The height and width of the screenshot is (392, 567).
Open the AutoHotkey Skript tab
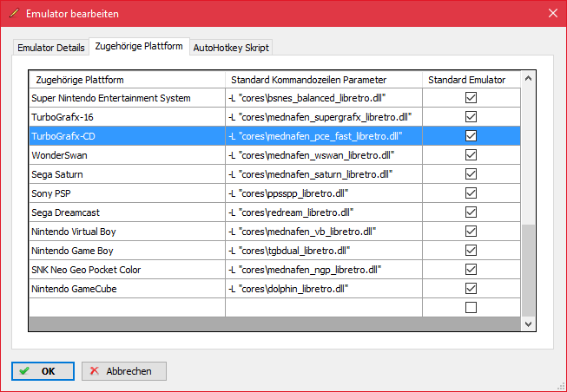(x=231, y=48)
